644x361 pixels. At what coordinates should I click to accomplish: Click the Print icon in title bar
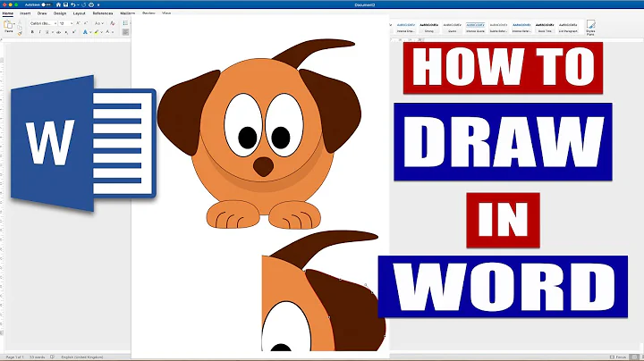pos(91,4)
